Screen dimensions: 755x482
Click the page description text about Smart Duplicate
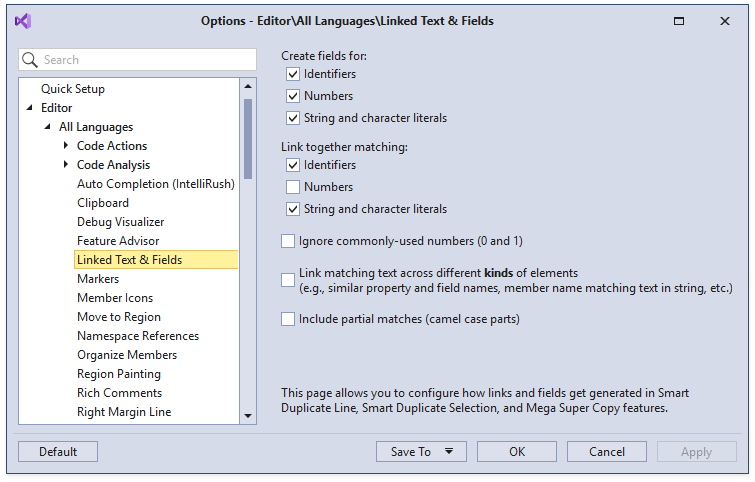tap(485, 400)
